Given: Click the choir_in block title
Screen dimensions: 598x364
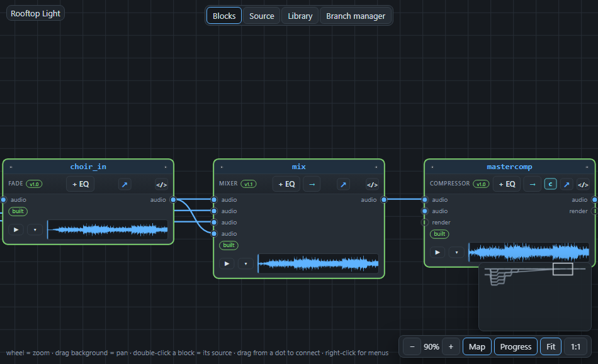Looking at the screenshot, I should tap(88, 167).
